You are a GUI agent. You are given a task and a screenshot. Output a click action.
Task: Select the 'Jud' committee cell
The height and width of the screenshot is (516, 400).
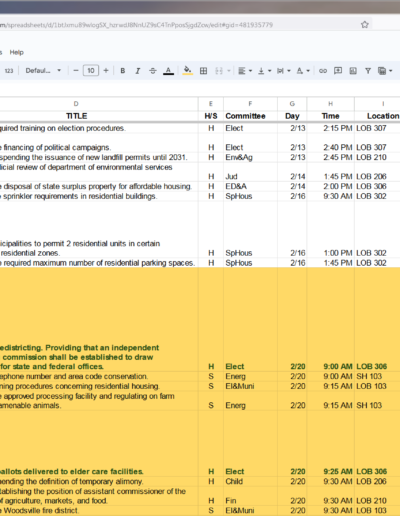tap(250, 172)
